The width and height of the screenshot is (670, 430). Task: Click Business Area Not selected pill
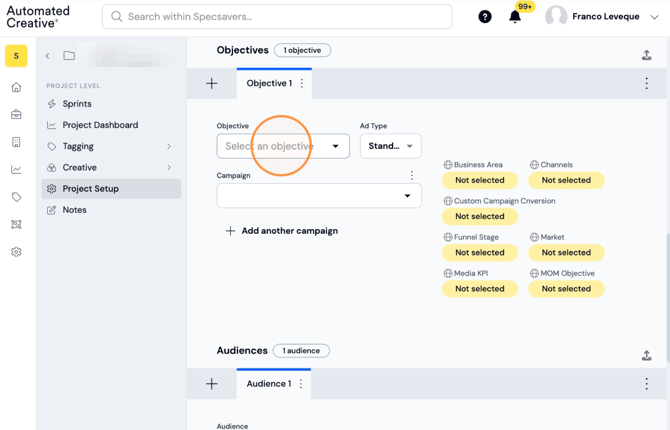[x=480, y=180]
